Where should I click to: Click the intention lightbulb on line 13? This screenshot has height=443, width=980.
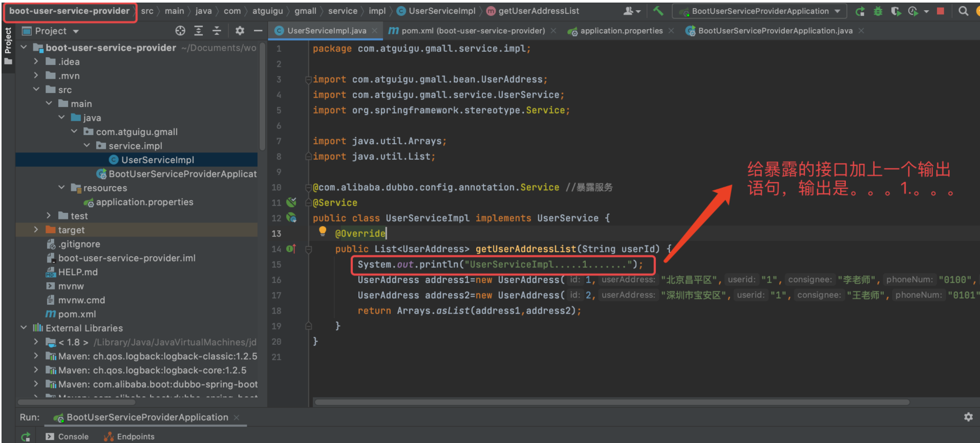323,231
